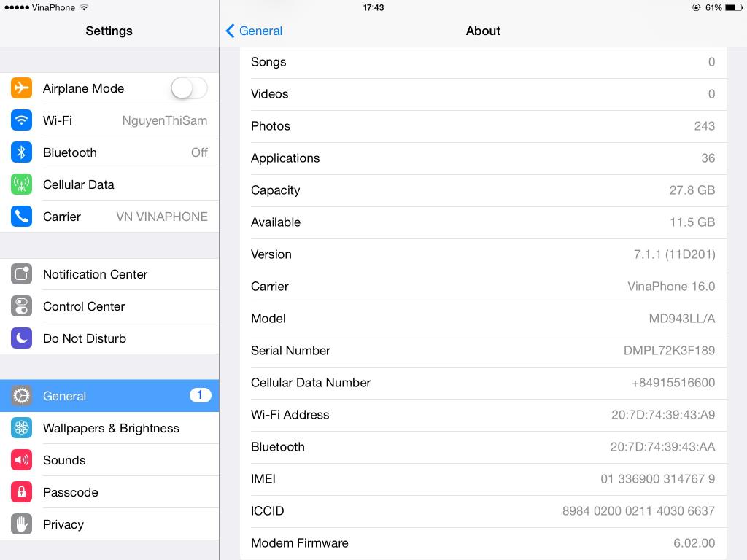
Task: Tap the Cellular Data Number +84915516600
Action: [673, 382]
